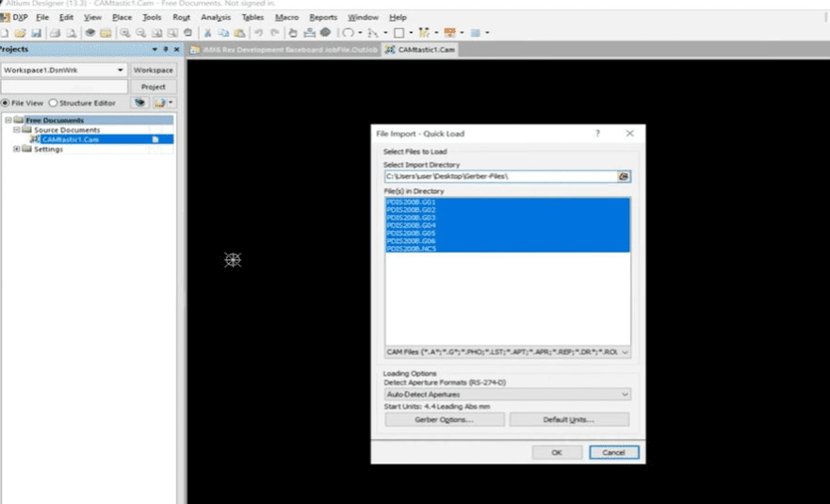The image size is (830, 504).
Task: Click the Project button
Action: (153, 87)
